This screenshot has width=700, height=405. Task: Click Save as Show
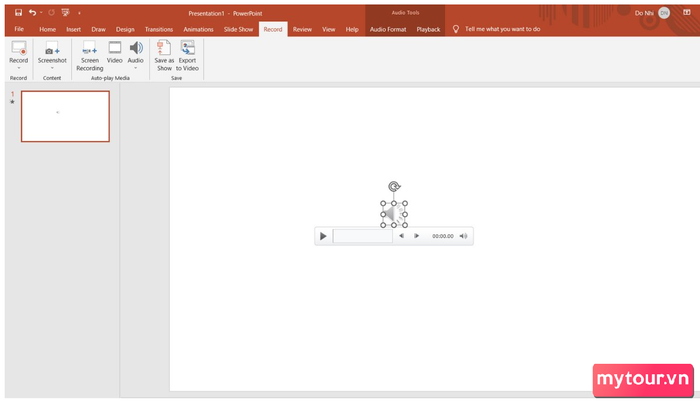164,55
